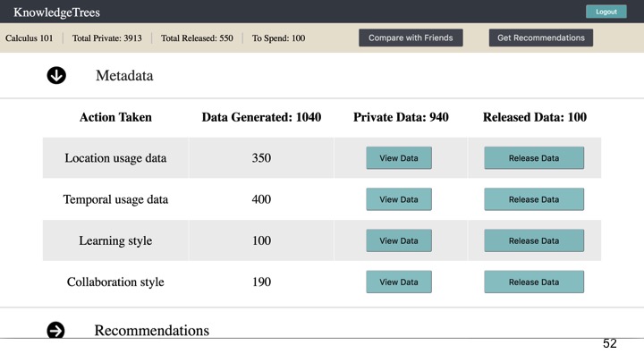Click the Recommendations section heading
This screenshot has width=644, height=362.
[151, 331]
